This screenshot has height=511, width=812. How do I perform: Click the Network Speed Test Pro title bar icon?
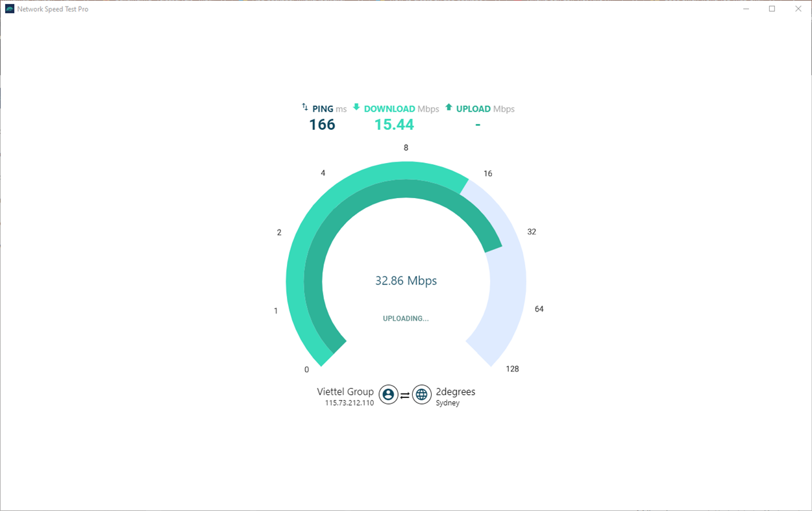[x=8, y=8]
